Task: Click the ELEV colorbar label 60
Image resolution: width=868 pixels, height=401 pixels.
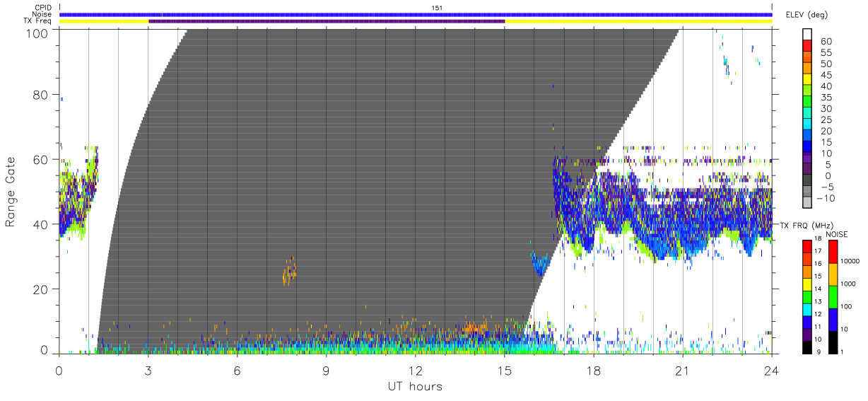Action: tap(825, 42)
